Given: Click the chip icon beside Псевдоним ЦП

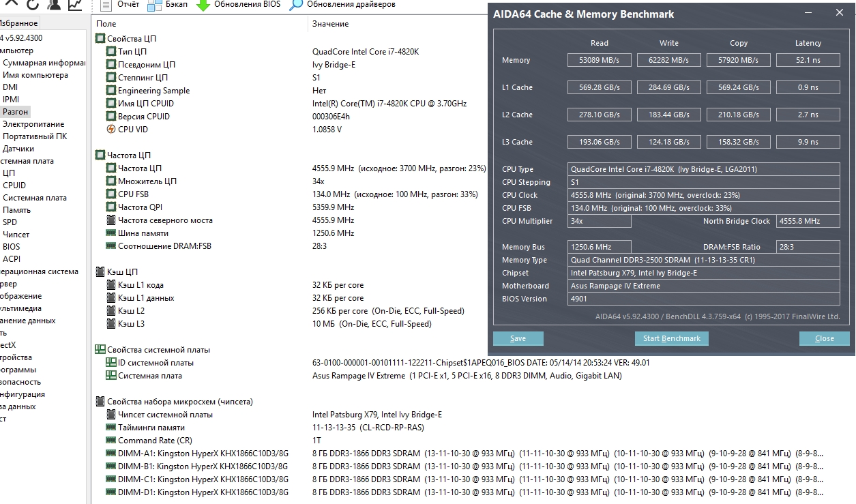Looking at the screenshot, I should click(x=111, y=65).
